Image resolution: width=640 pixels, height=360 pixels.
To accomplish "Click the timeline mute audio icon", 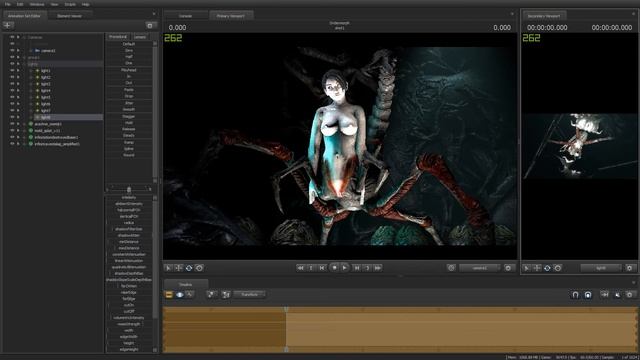I will tap(618, 295).
